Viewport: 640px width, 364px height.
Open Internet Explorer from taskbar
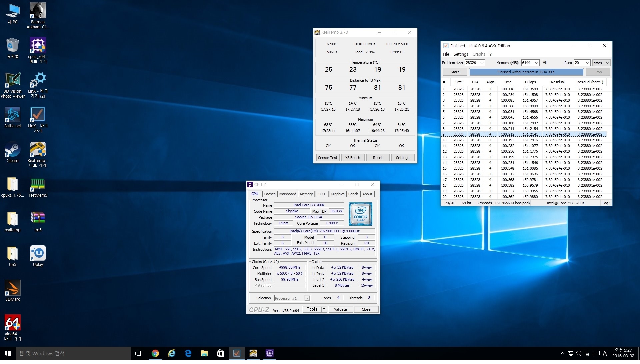click(x=171, y=353)
